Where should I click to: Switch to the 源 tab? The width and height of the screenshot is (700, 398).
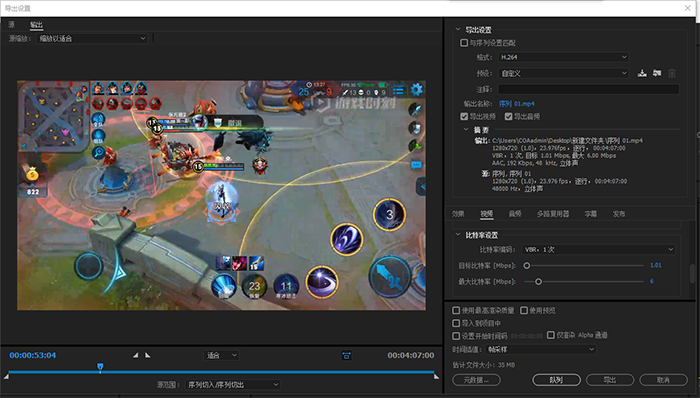[11, 25]
